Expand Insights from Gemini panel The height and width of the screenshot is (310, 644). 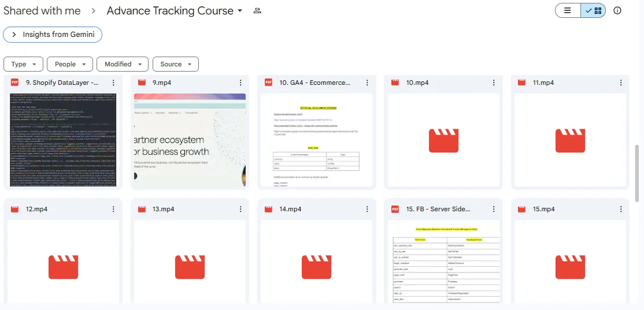pos(53,35)
